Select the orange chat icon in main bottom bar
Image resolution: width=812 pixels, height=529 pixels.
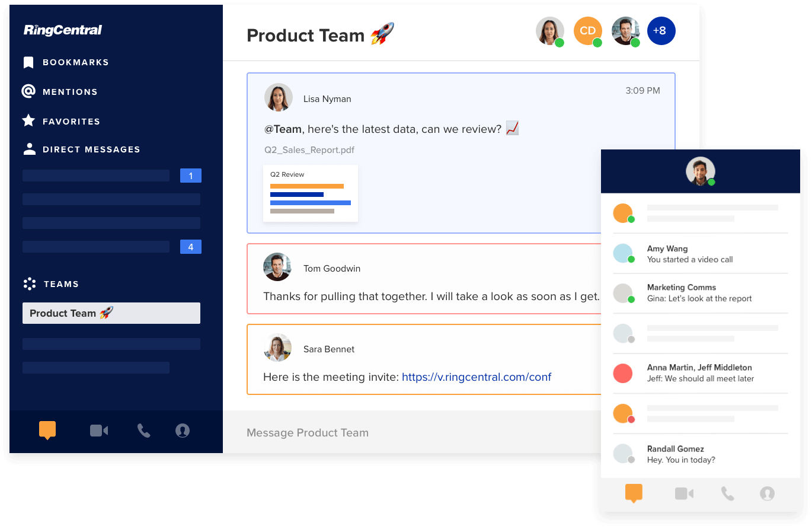(47, 430)
